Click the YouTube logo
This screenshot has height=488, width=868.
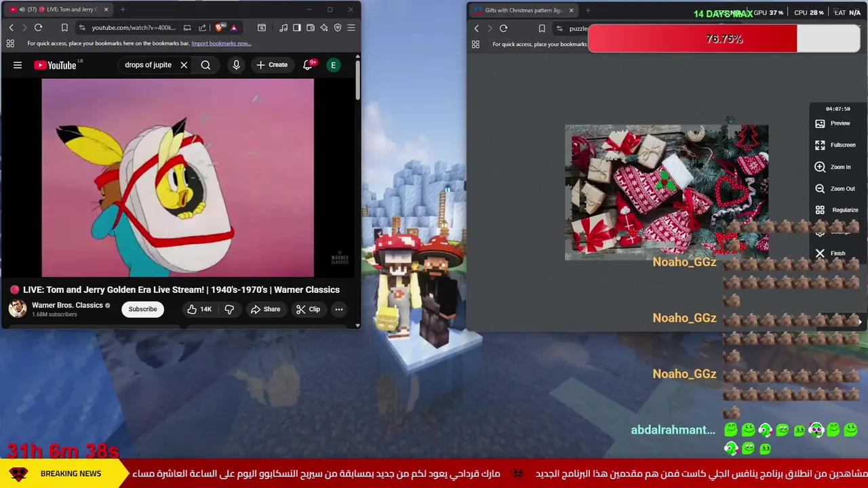pos(55,65)
